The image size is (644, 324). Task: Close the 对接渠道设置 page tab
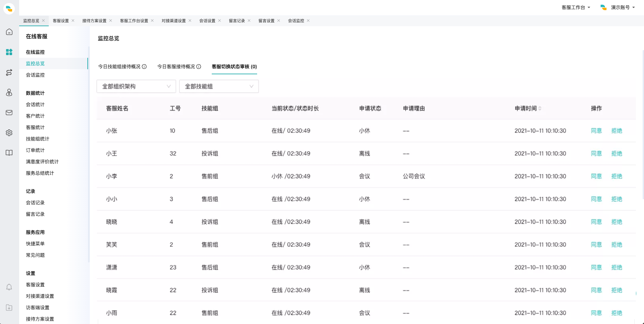[x=190, y=21]
